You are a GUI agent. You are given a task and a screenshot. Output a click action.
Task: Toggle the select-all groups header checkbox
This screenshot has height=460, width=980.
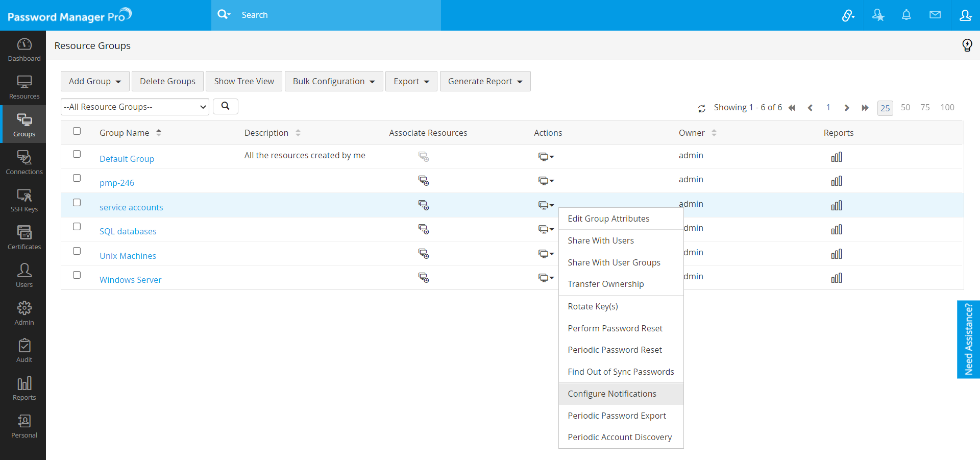[77, 131]
